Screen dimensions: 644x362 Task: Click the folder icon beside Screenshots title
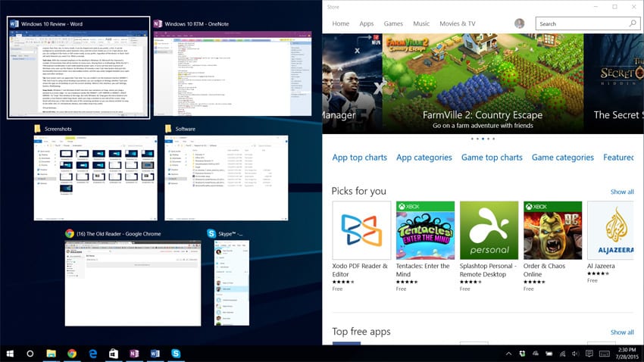point(37,129)
